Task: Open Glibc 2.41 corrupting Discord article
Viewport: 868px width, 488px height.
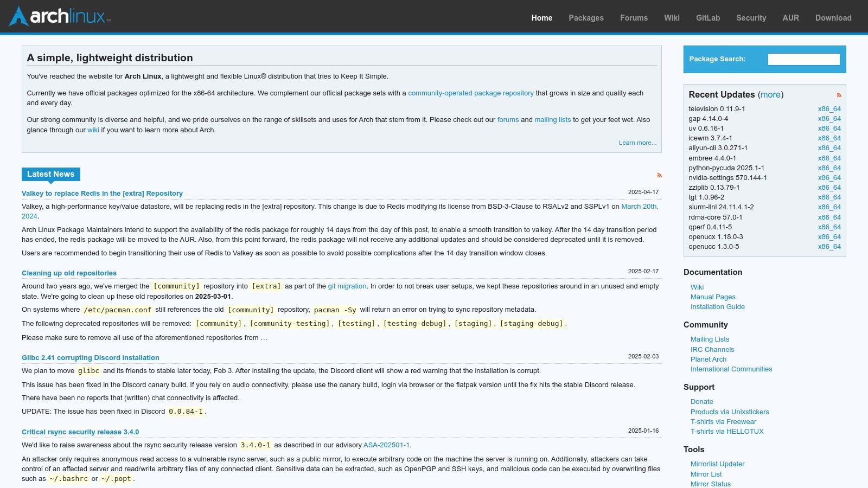Action: 91,358
